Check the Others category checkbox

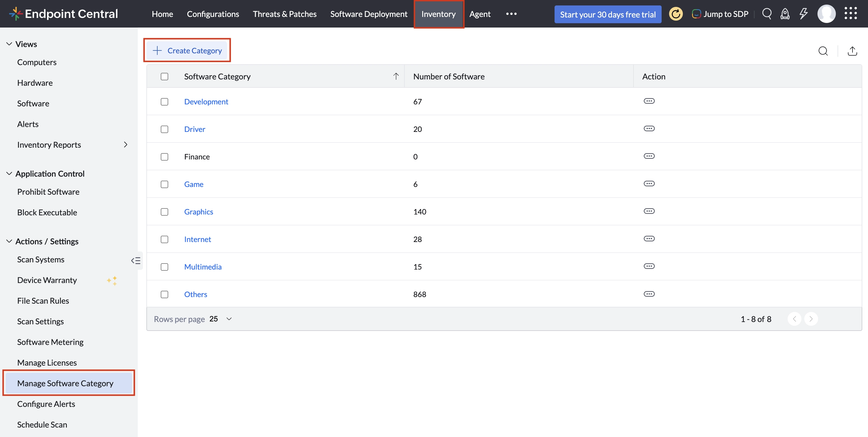164,294
